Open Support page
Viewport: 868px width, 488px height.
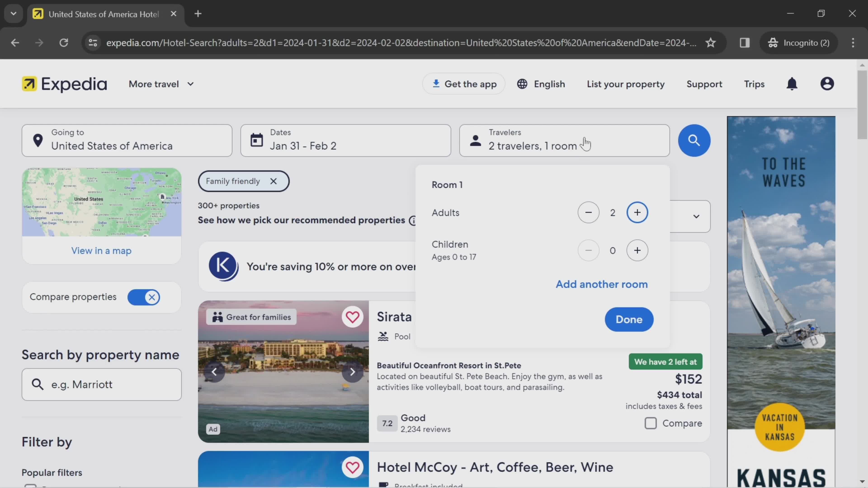coord(704,84)
